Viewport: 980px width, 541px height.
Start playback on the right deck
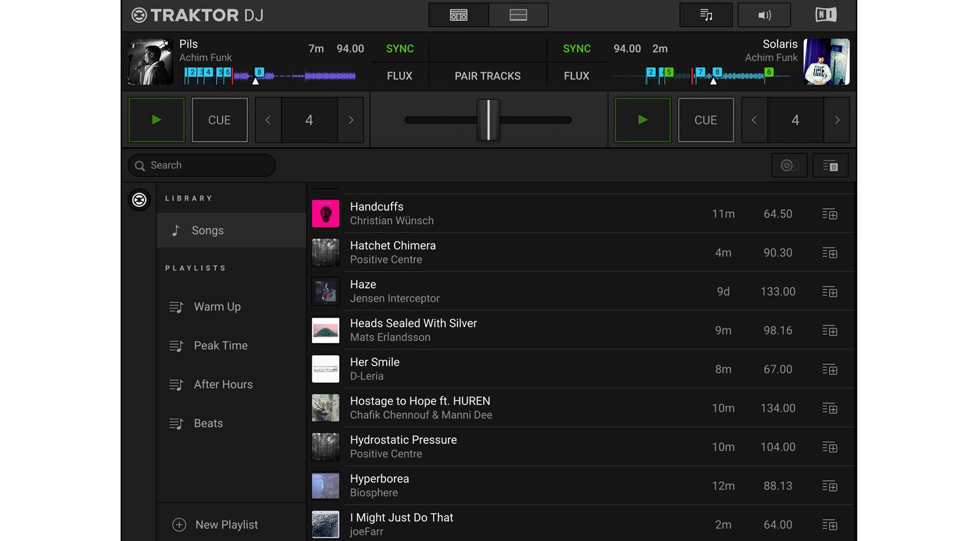tap(643, 120)
